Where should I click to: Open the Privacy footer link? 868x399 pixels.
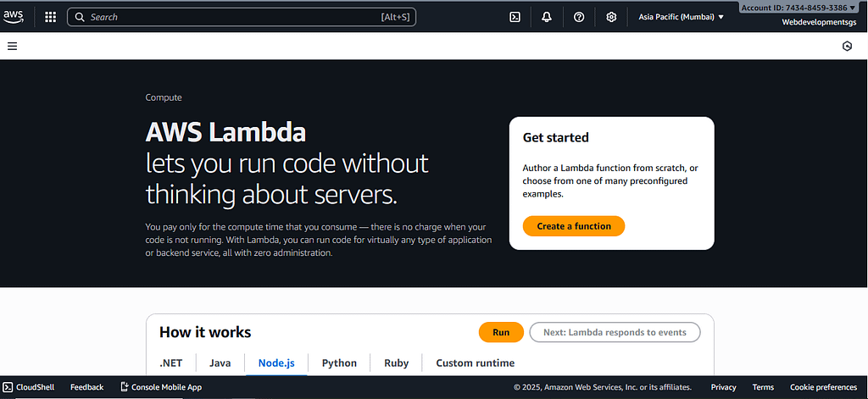(724, 387)
